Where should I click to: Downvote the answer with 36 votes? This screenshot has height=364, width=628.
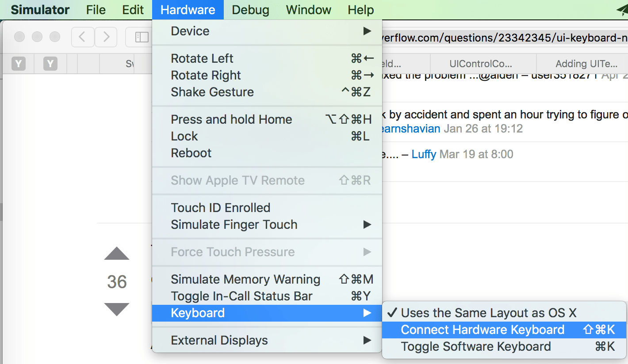117,309
